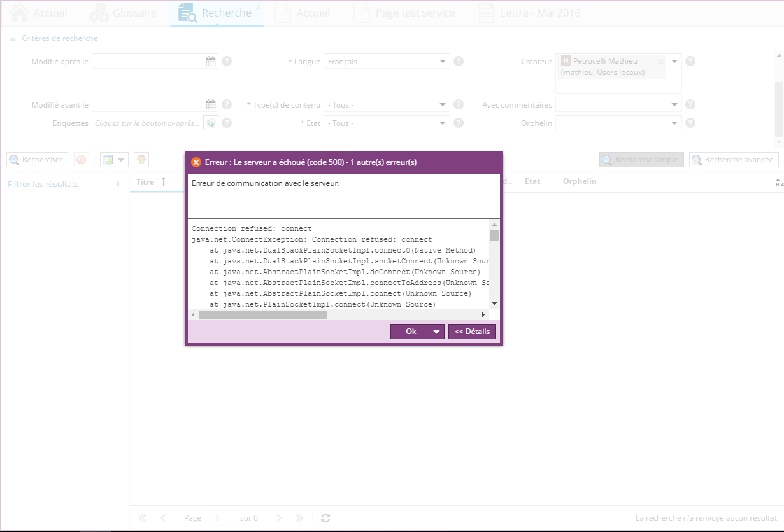Image resolution: width=784 pixels, height=532 pixels.
Task: Open calendar picker for Modifié avant le
Action: [x=211, y=105]
